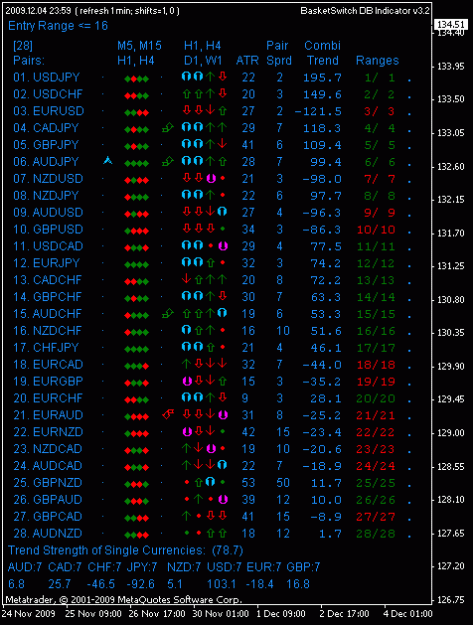Screen dimensions: 473x625
Task: Select the '25. GBPNZD' pair label
Action: coord(48,483)
